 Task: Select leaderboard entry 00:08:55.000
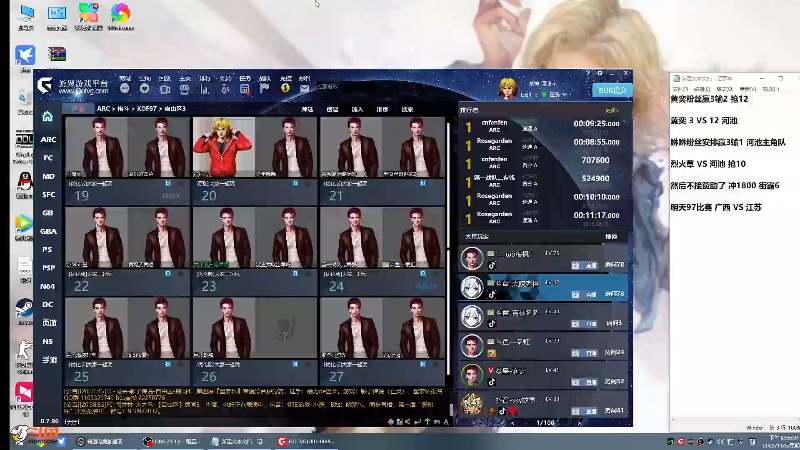[x=542, y=144]
